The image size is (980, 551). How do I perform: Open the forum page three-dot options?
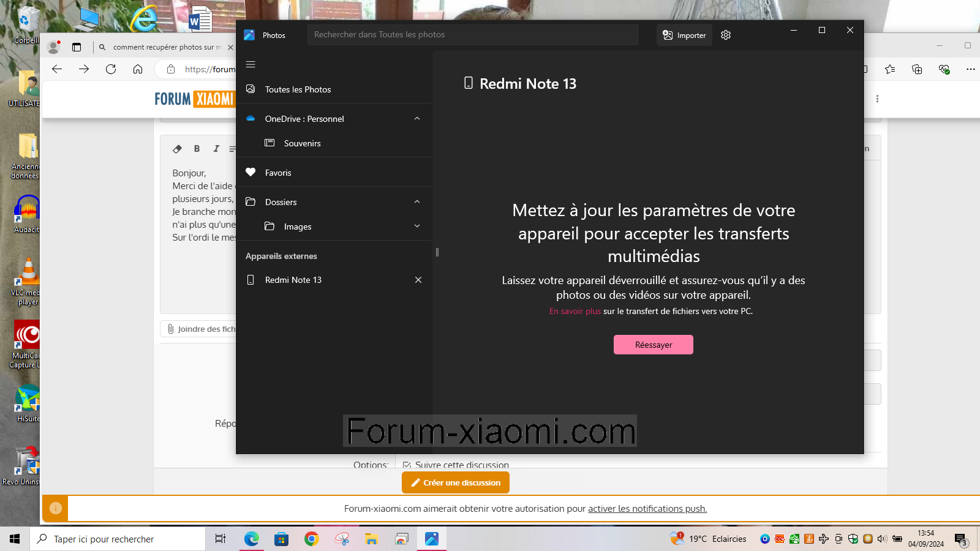pos(877,99)
